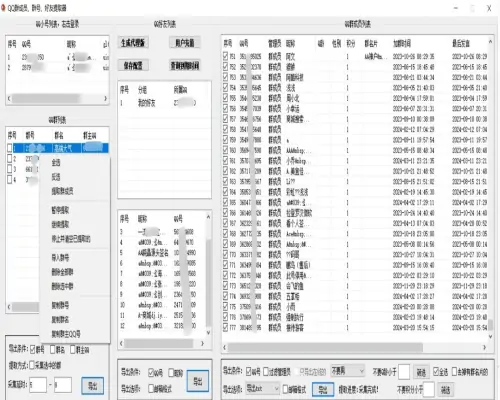This screenshot has height=400, width=500.
Task: Enable 过滤管理员 checkbox in member export
Action: 266,371
